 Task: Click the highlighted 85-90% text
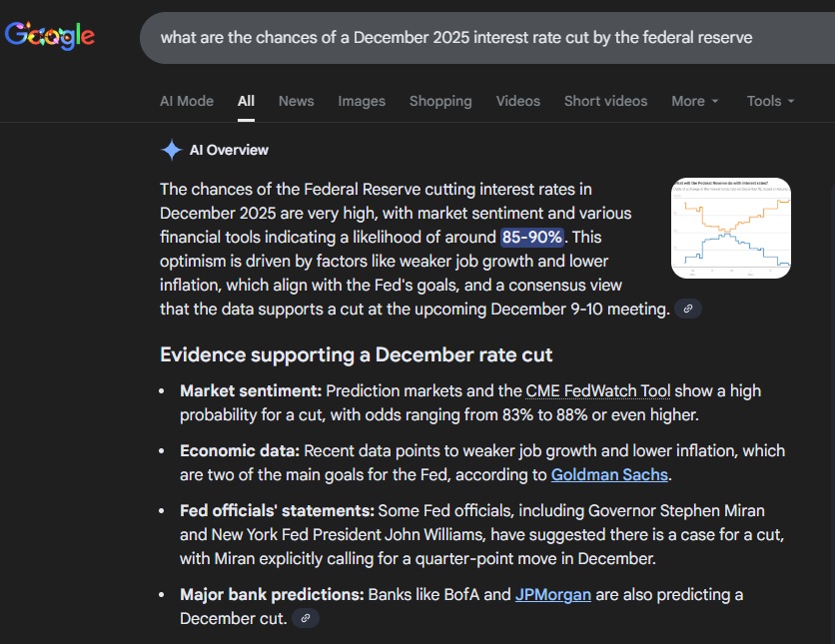pyautogui.click(x=532, y=238)
